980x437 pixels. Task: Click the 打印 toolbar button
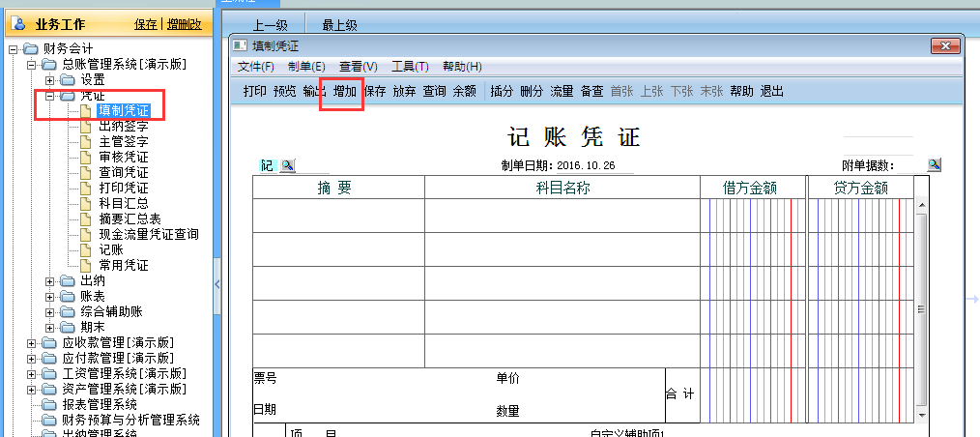(255, 92)
